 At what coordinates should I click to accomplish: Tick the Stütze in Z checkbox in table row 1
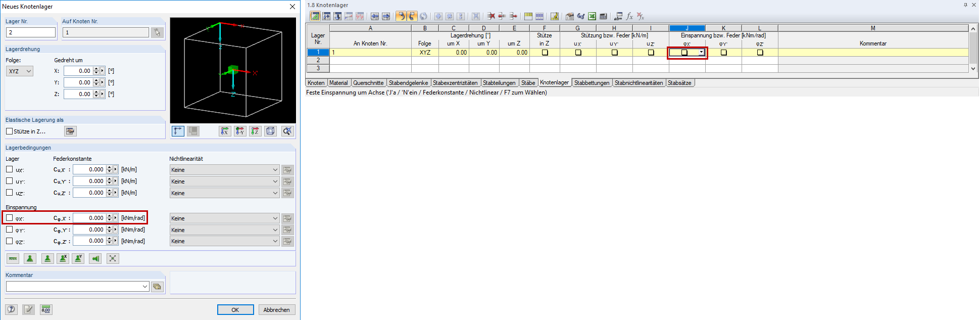pos(545,53)
